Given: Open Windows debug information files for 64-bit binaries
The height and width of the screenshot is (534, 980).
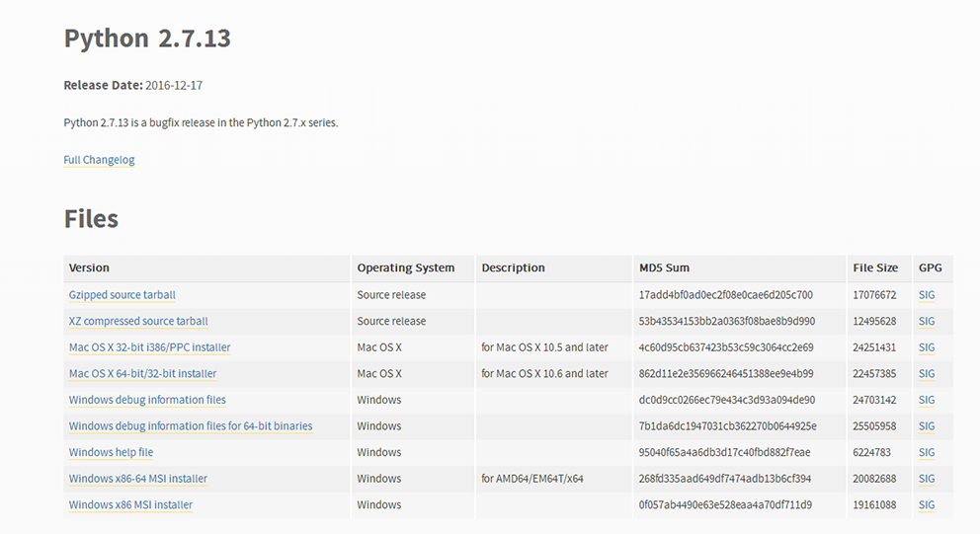Looking at the screenshot, I should tap(191, 426).
